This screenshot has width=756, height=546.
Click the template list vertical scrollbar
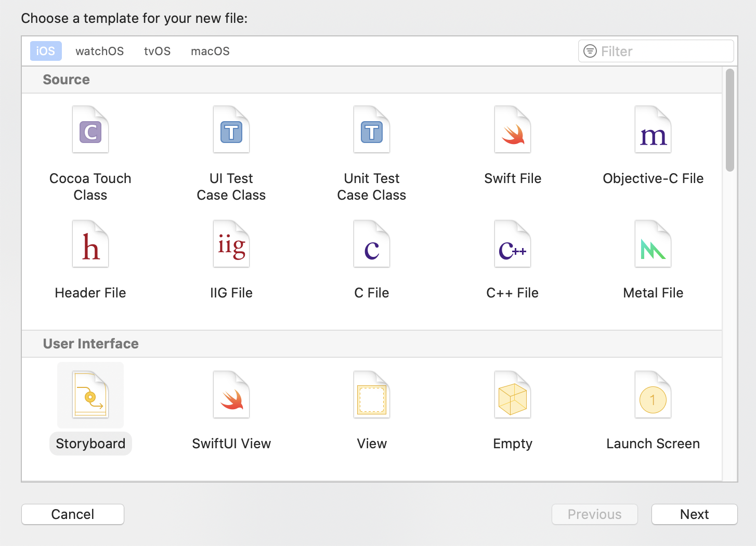[730, 120]
